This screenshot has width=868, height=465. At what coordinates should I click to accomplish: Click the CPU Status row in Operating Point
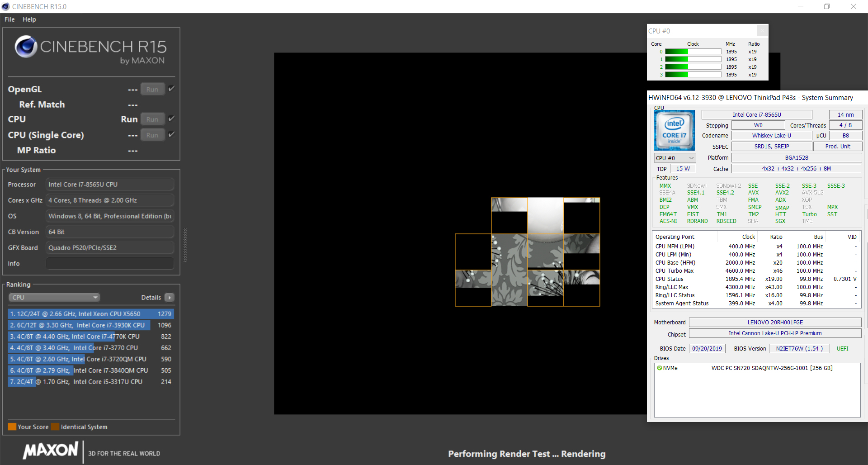tap(756, 279)
